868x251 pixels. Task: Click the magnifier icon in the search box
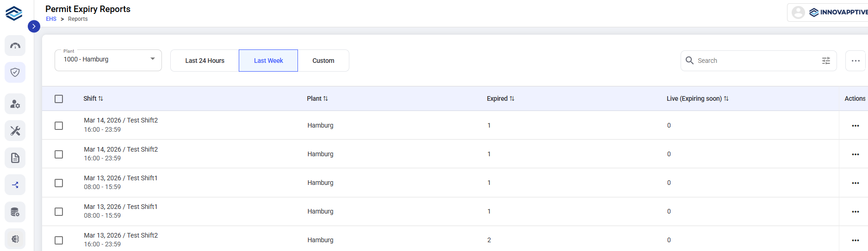pos(689,61)
